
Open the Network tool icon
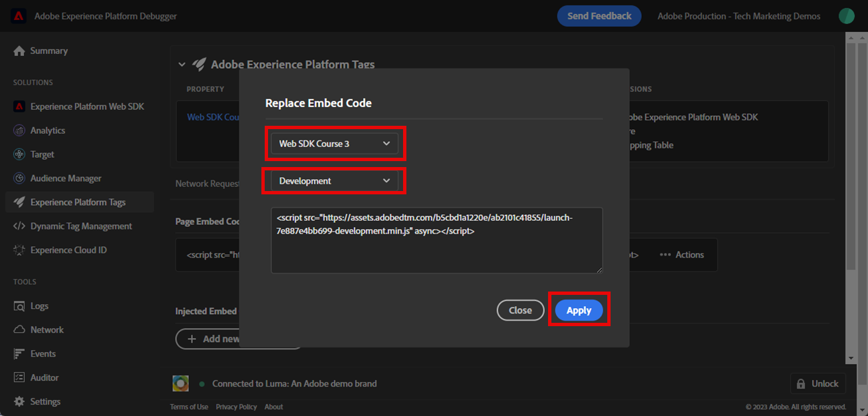click(19, 330)
